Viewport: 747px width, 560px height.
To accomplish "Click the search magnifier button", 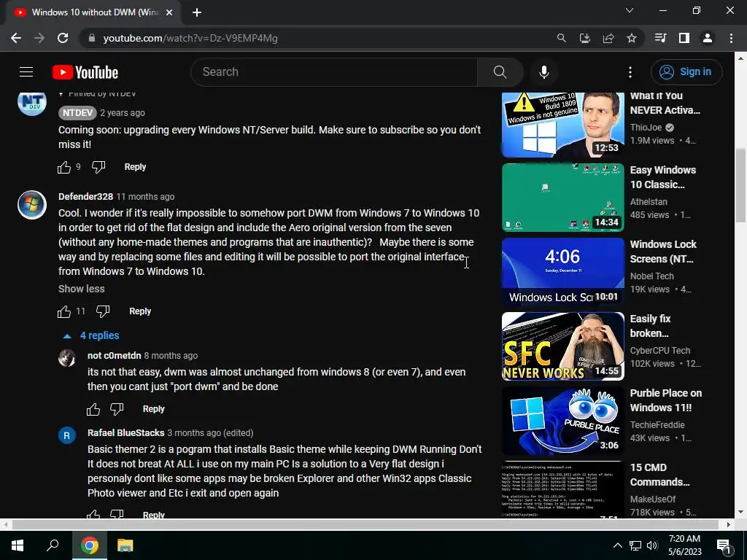I will [x=500, y=72].
